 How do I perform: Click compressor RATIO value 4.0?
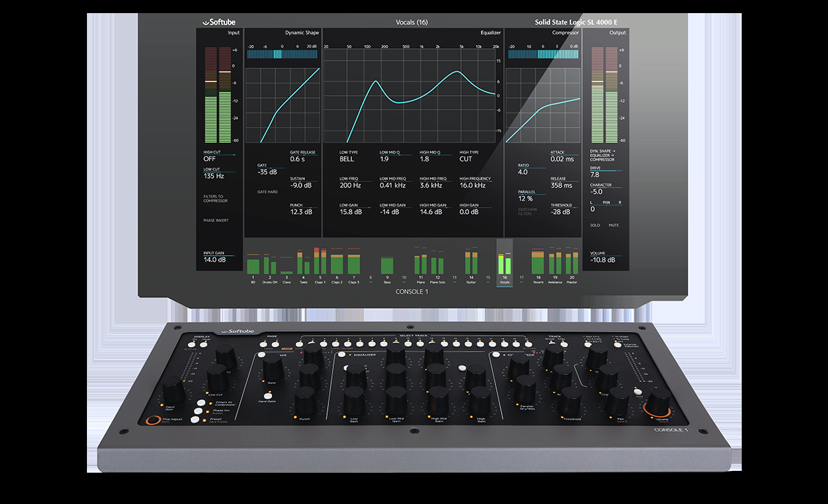point(522,172)
